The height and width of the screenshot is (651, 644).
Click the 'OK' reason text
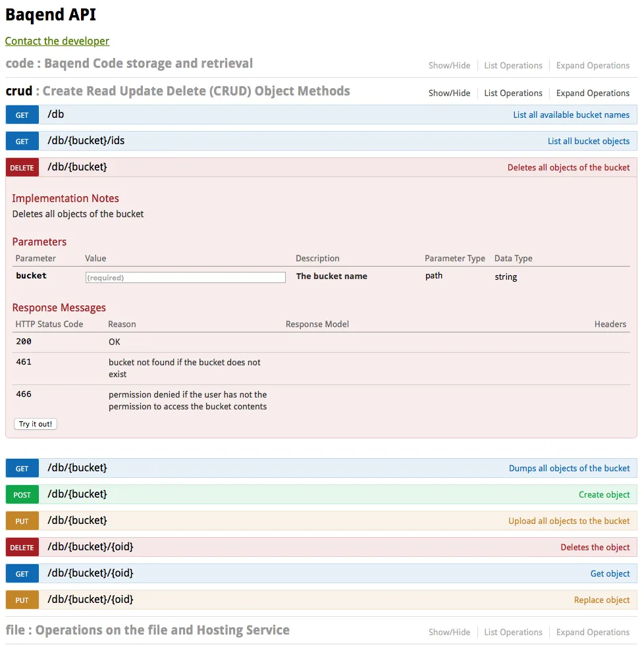114,342
